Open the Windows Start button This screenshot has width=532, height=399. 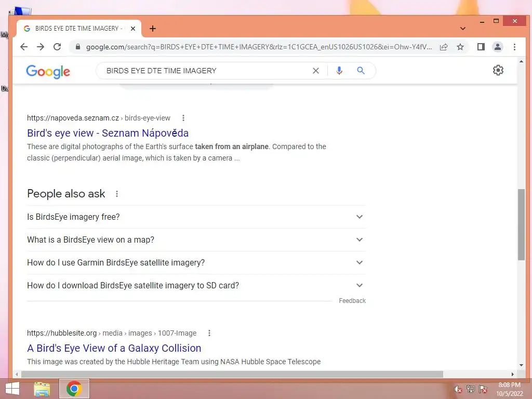coord(12,389)
